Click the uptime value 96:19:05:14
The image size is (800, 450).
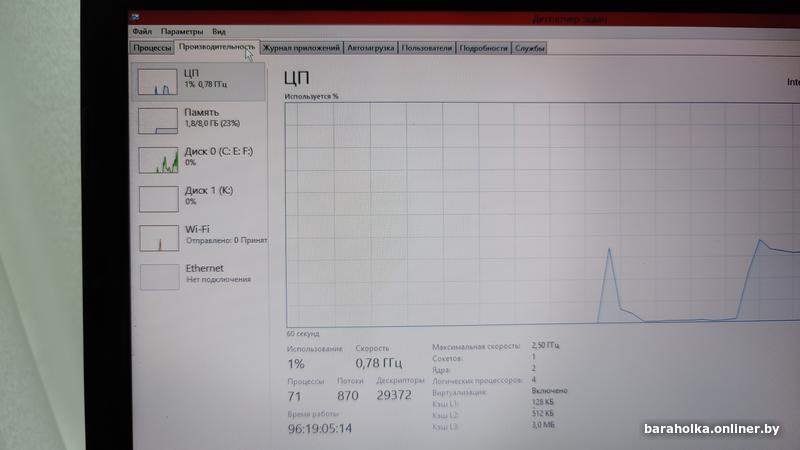point(320,429)
